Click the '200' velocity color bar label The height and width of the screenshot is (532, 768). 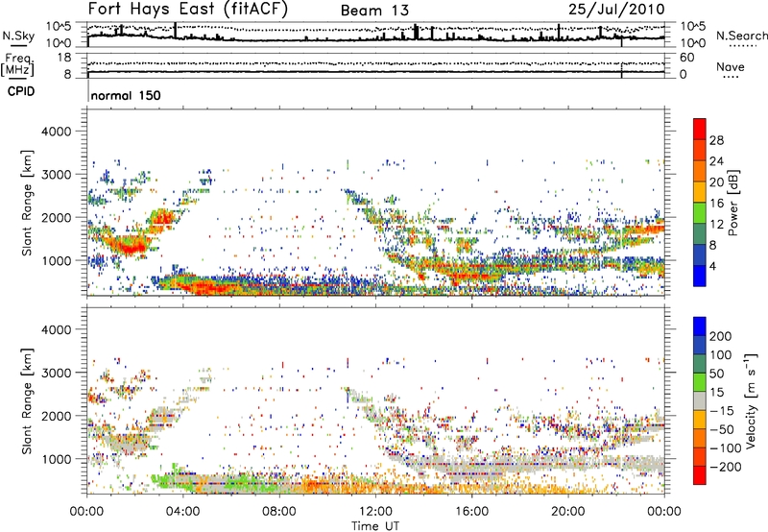click(721, 336)
